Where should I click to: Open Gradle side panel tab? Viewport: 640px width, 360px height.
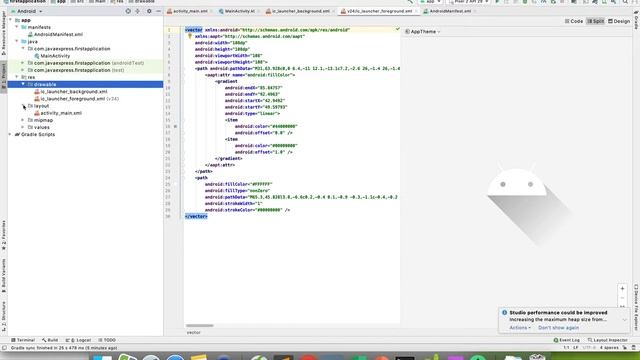(636, 20)
